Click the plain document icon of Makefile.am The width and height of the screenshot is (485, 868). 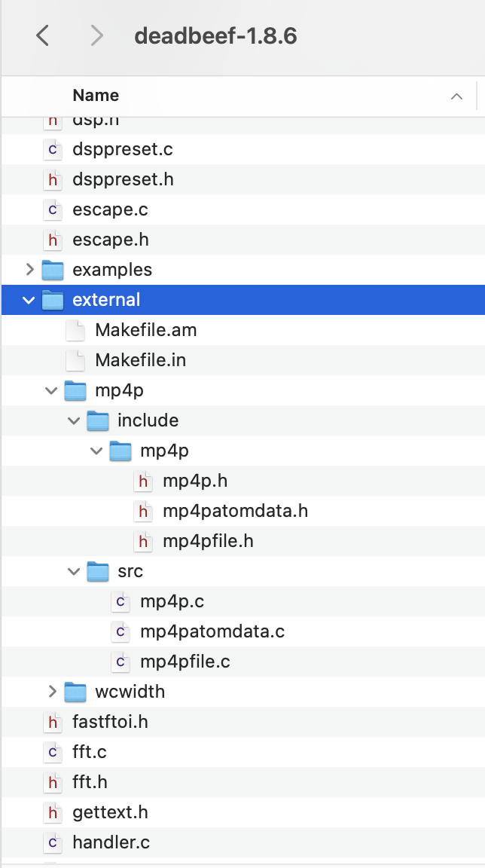click(75, 330)
